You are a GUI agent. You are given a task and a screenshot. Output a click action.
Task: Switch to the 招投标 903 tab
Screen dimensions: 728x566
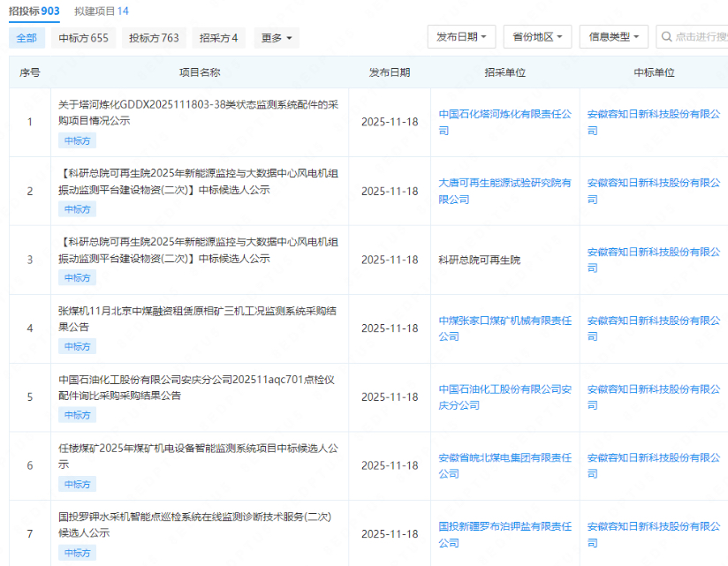[x=34, y=11]
